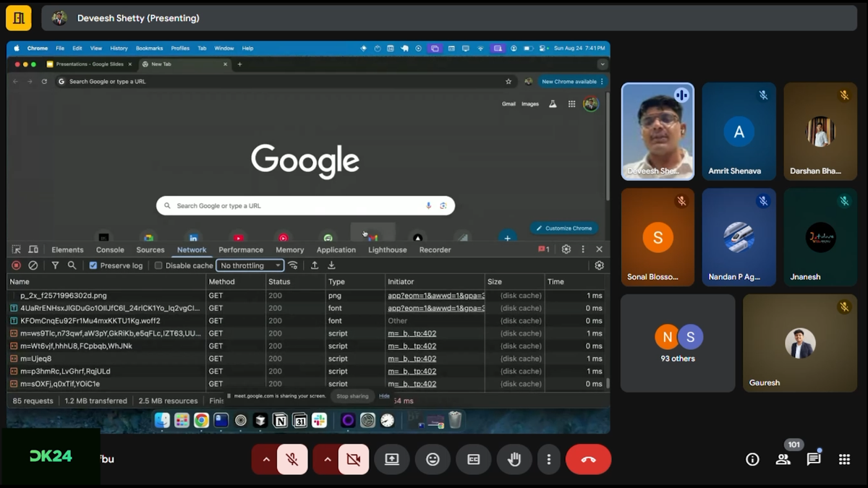Open the meeting details info icon

pos(752,459)
